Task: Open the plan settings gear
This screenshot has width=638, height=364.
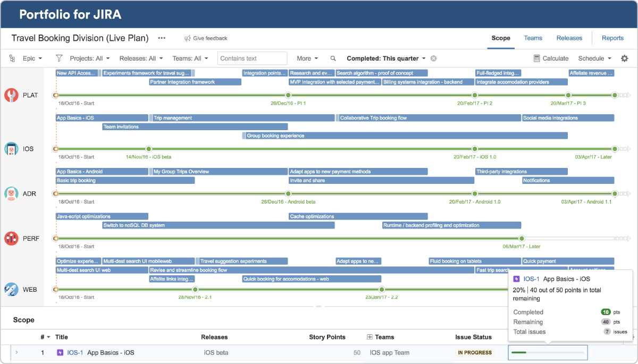Action: click(625, 58)
